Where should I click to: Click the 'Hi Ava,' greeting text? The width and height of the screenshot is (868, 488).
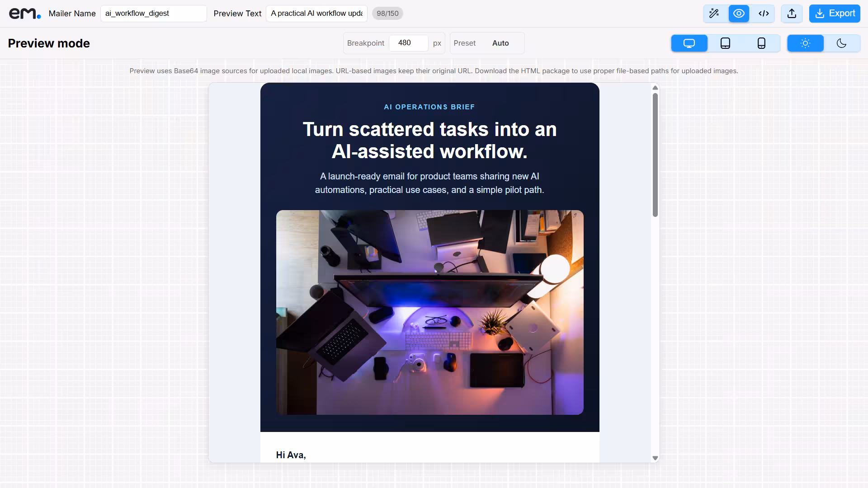(291, 455)
